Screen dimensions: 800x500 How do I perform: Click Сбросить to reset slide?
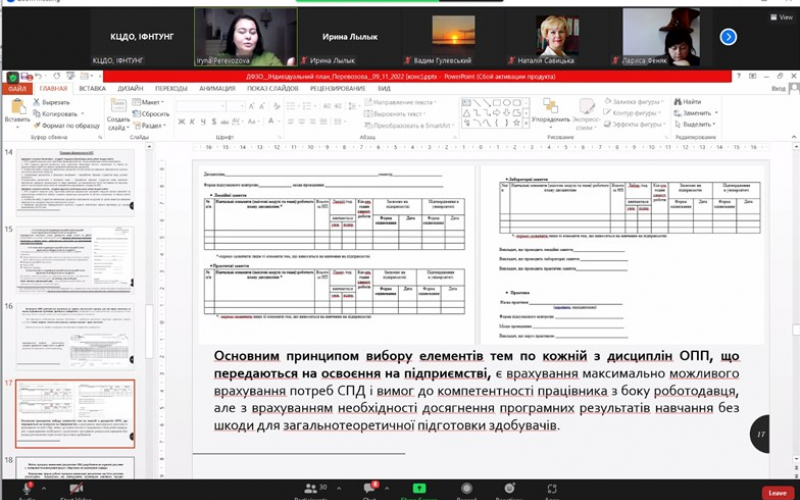[x=151, y=114]
